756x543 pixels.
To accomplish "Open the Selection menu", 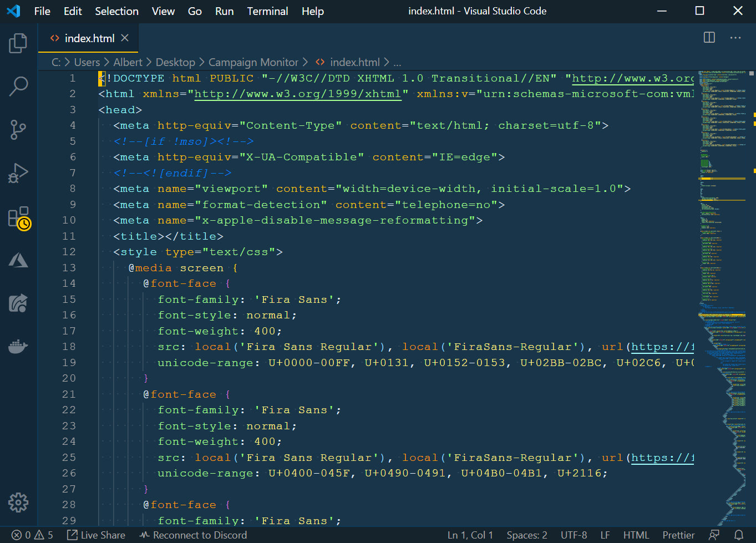I will [116, 11].
